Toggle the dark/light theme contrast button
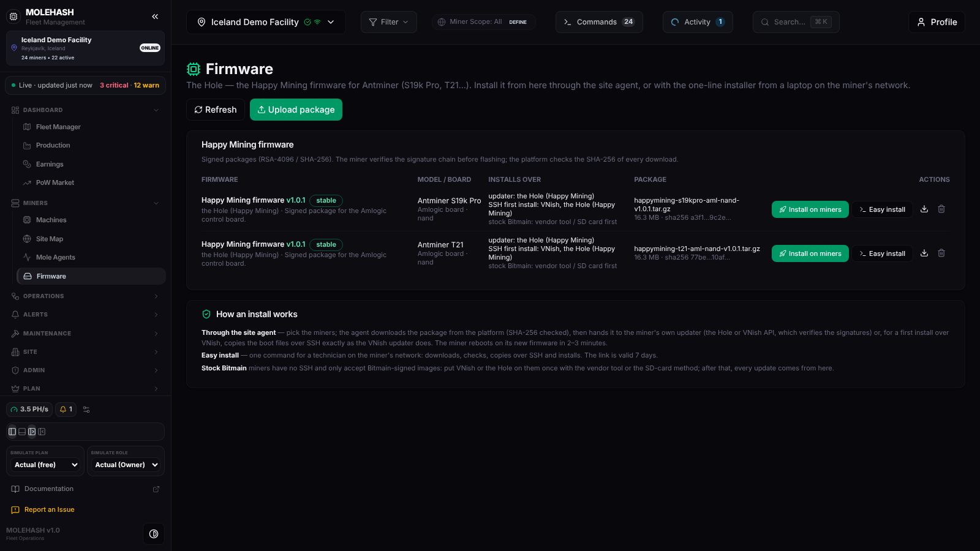This screenshot has height=551, width=980. click(154, 534)
